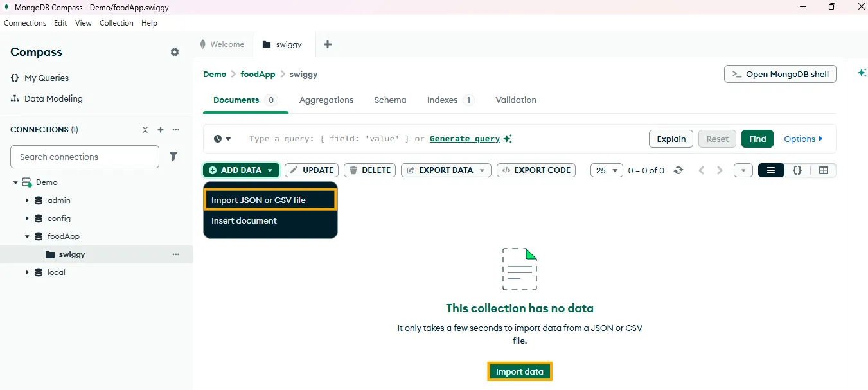This screenshot has height=390, width=868.
Task: Click the Find button
Action: (757, 139)
